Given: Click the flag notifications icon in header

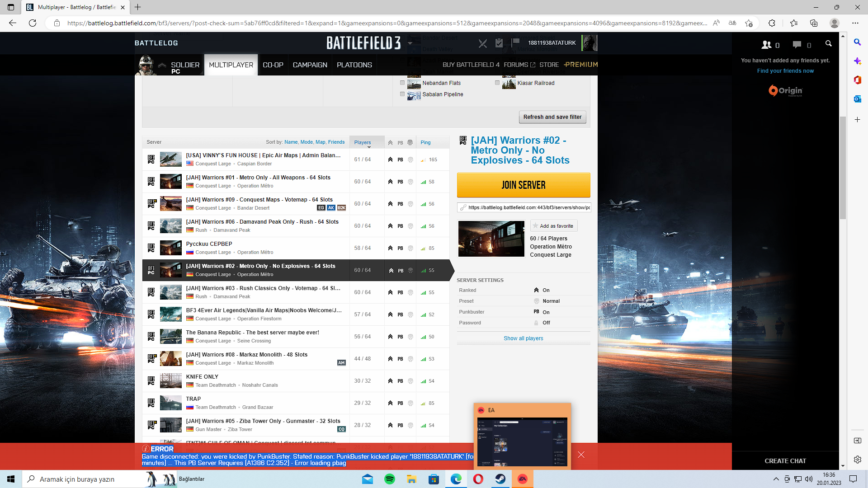Looking at the screenshot, I should point(515,42).
